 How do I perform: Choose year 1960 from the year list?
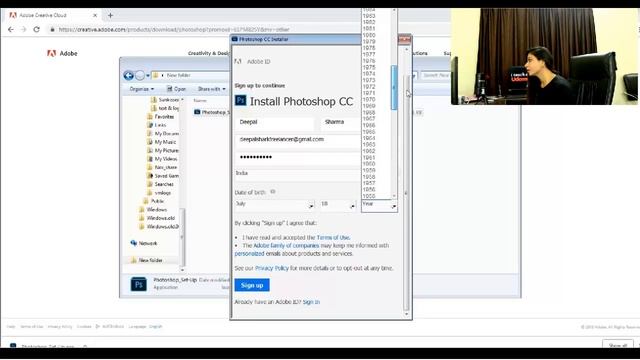pyautogui.click(x=369, y=164)
